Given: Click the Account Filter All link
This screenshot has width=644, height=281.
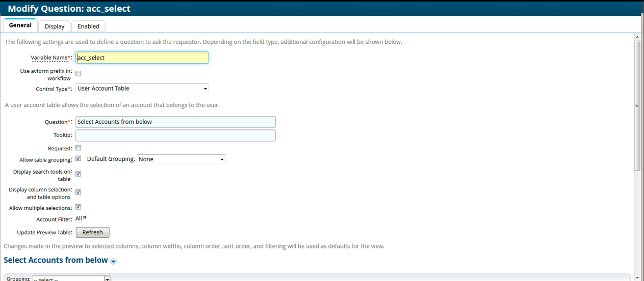Looking at the screenshot, I should (x=79, y=218).
